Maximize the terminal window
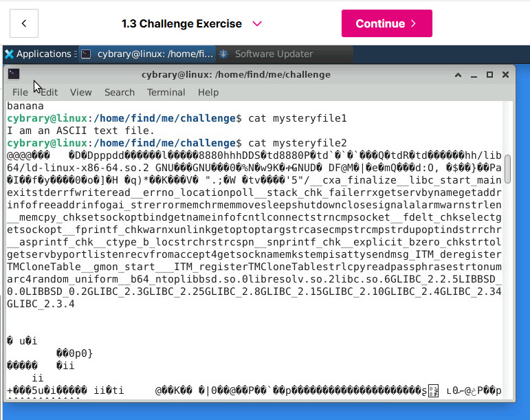 [489, 74]
